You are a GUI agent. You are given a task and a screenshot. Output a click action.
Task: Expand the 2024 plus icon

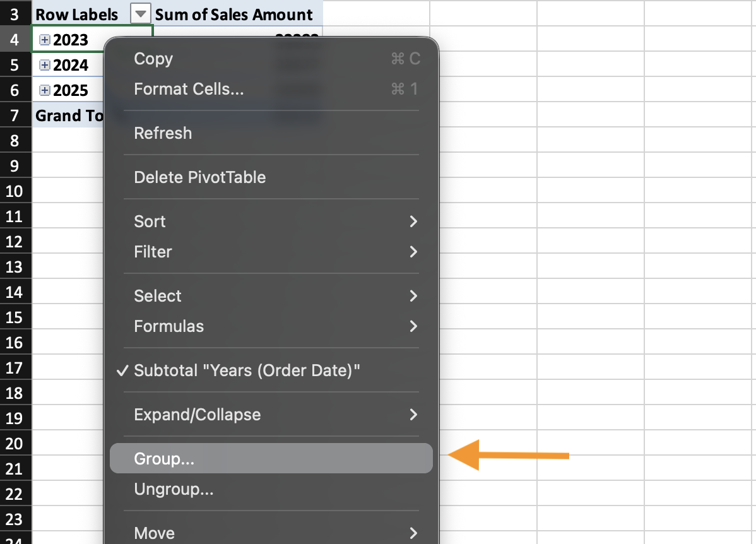click(x=45, y=65)
